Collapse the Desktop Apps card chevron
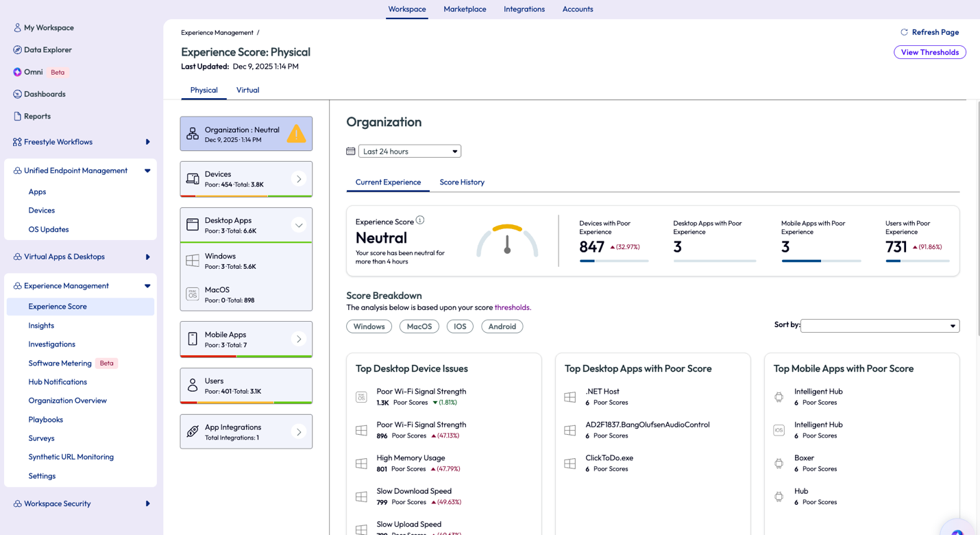Screen dimensions: 980x535 point(299,225)
